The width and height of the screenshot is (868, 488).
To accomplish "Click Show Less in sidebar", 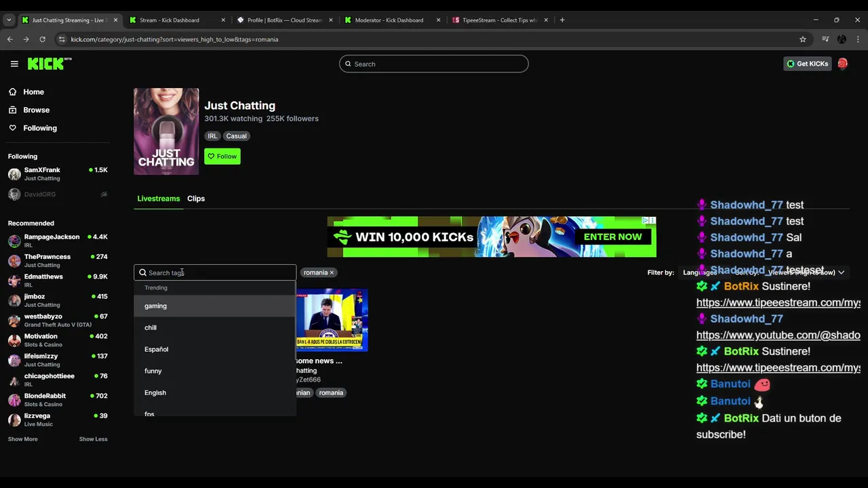I will 93,439.
